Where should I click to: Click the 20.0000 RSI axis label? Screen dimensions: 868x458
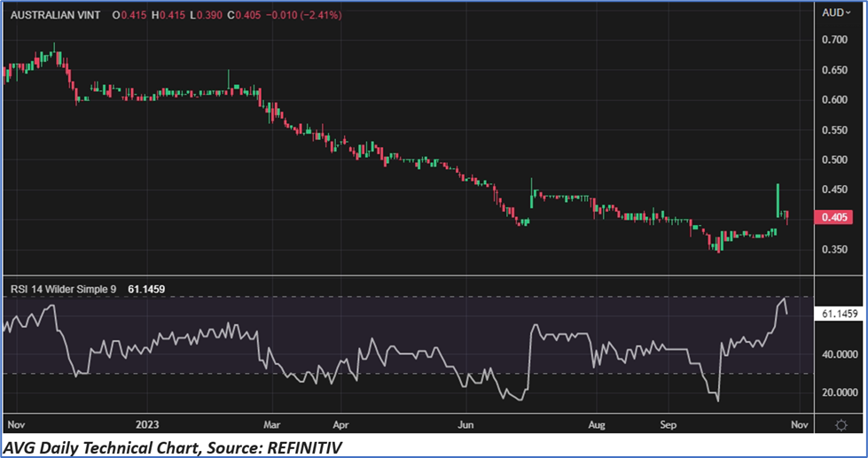pyautogui.click(x=840, y=392)
